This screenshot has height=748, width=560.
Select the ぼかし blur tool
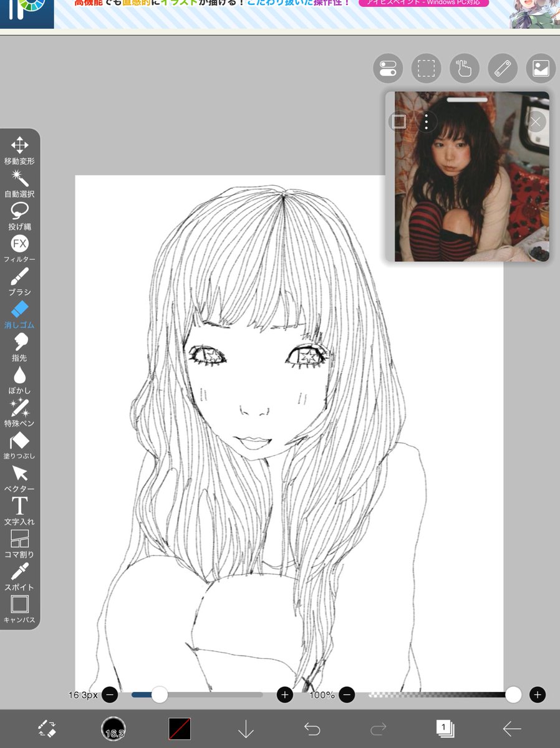[19, 380]
